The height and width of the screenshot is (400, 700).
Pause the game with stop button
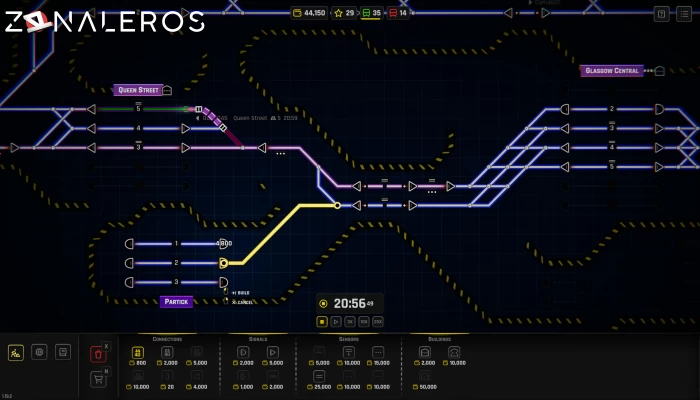322,321
